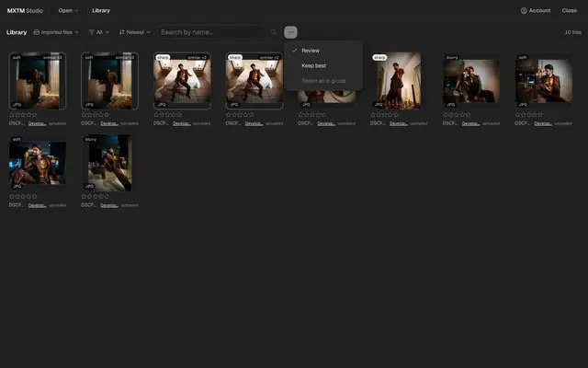Screen dimensions: 588x368
Task: Open Develop link under the blurry seated-man photo
Action: pyautogui.click(x=470, y=123)
